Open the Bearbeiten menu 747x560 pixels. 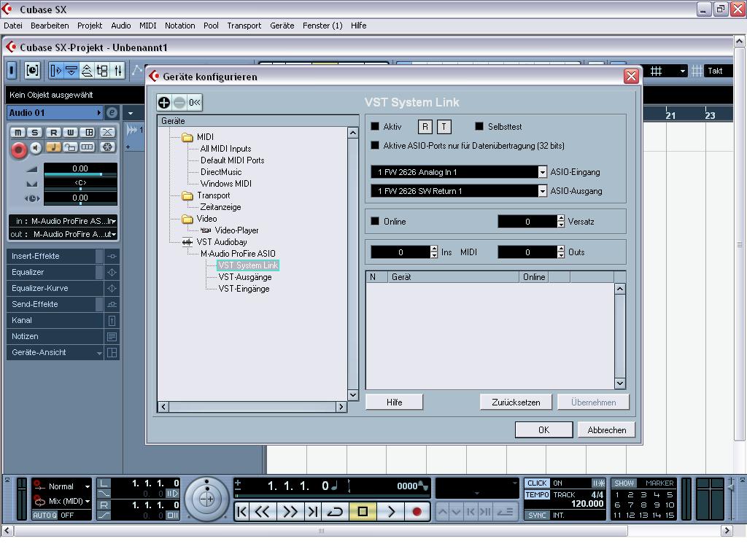(50, 26)
